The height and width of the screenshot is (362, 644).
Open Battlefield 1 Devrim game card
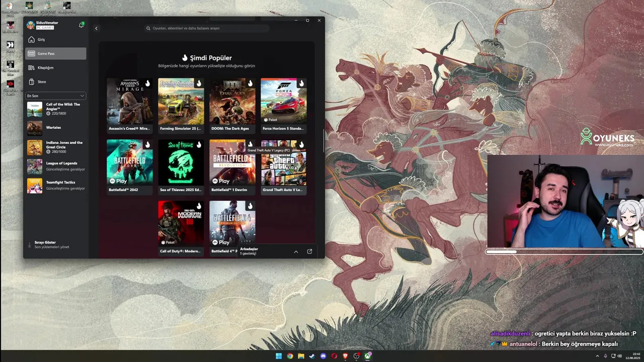(x=232, y=166)
